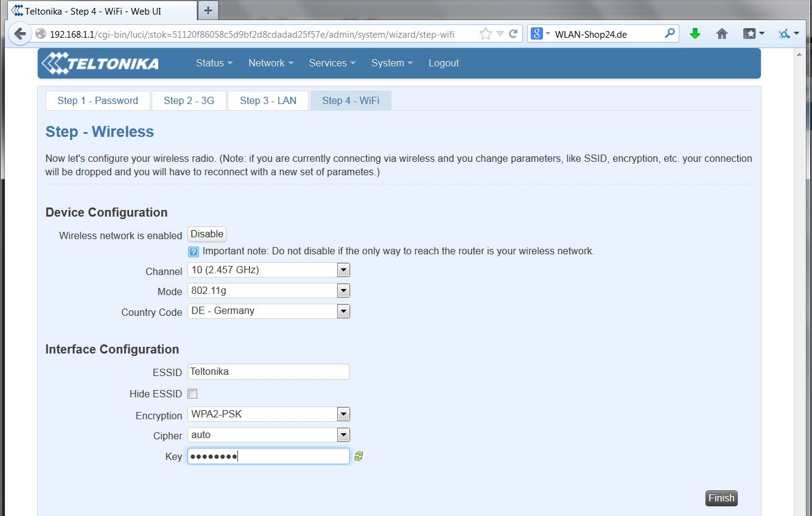Click the Wireless network is enabled label

tap(121, 235)
